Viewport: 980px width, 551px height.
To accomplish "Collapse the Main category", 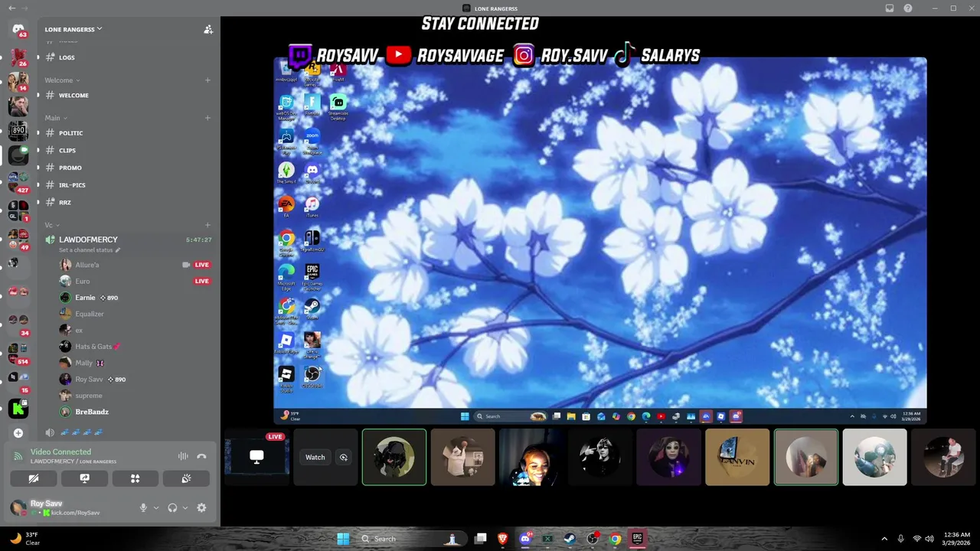I will 56,118.
